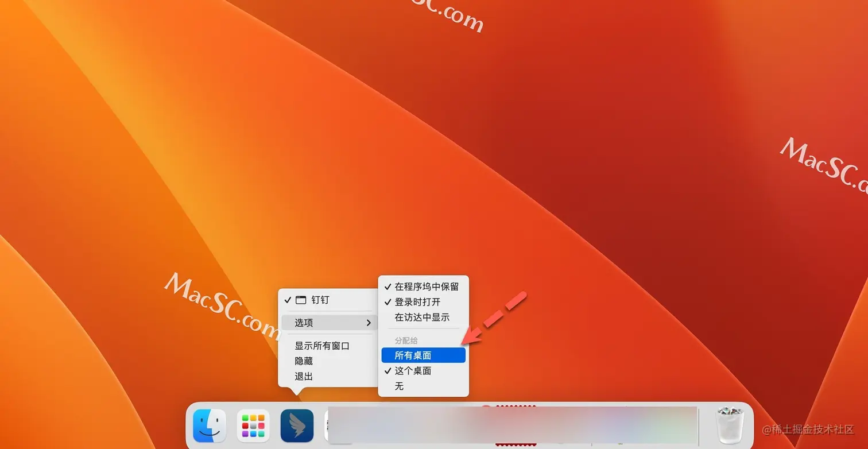This screenshot has width=868, height=449.
Task: Assign to 所有桌面
Action: 423,355
